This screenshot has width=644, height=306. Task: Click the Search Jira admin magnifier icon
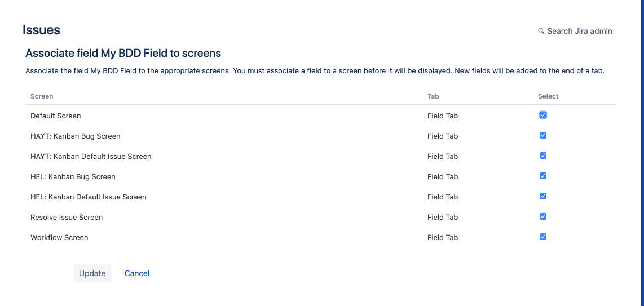click(x=541, y=31)
